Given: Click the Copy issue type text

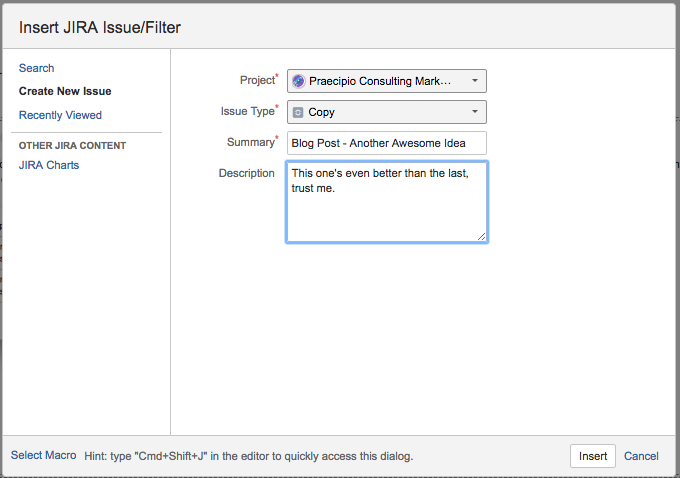Looking at the screenshot, I should (x=322, y=112).
